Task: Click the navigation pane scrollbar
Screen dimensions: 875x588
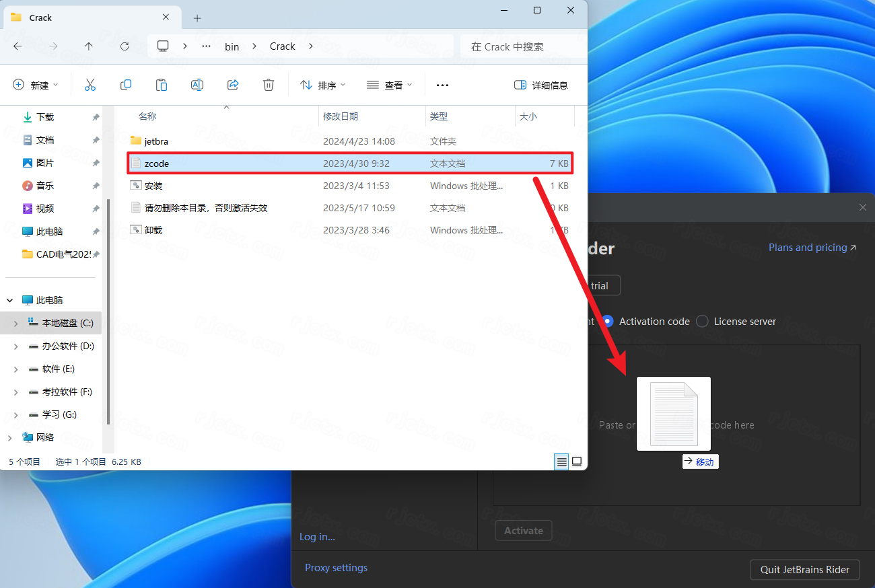Action: pyautogui.click(x=108, y=312)
